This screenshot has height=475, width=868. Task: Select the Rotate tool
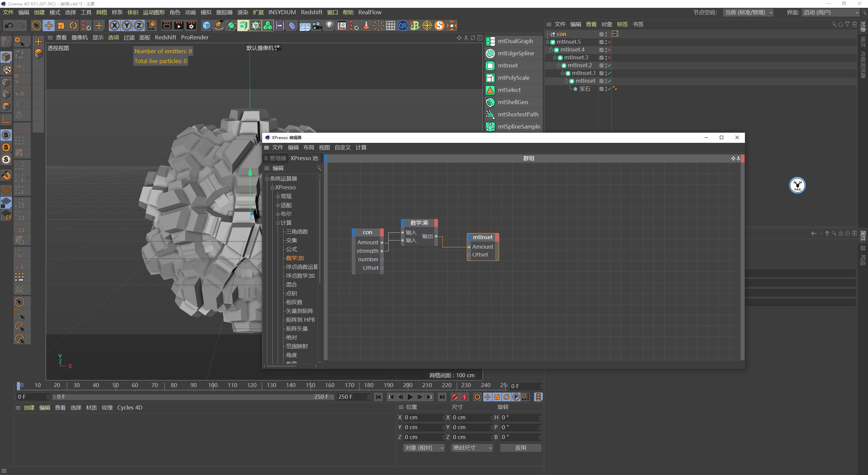click(73, 25)
